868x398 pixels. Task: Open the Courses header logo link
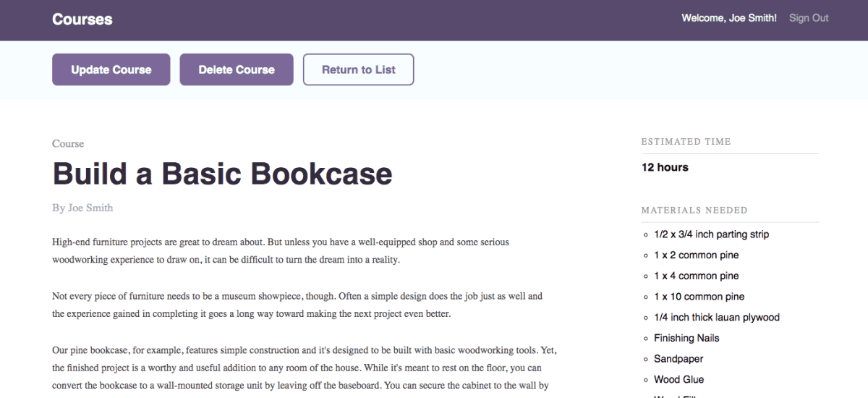point(82,20)
